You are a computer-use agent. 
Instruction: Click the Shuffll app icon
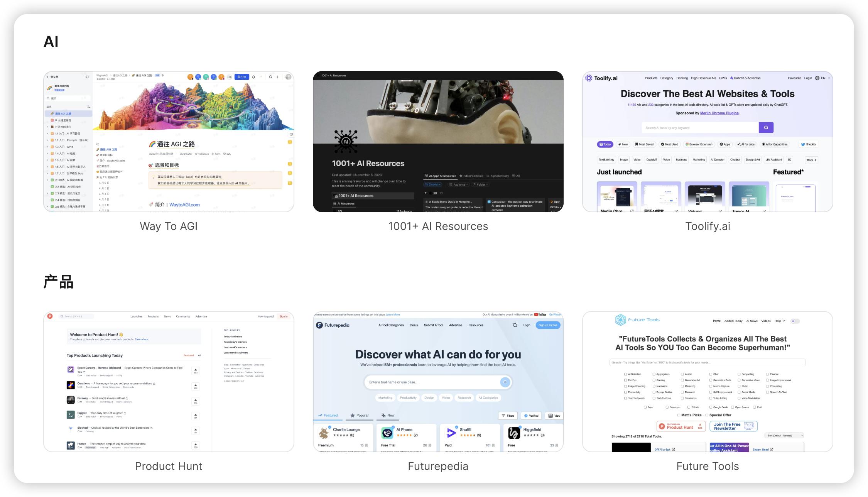(x=451, y=433)
